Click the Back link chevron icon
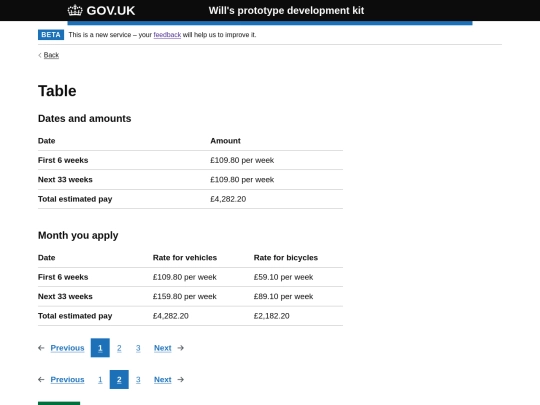This screenshot has width=540, height=405. (40, 55)
